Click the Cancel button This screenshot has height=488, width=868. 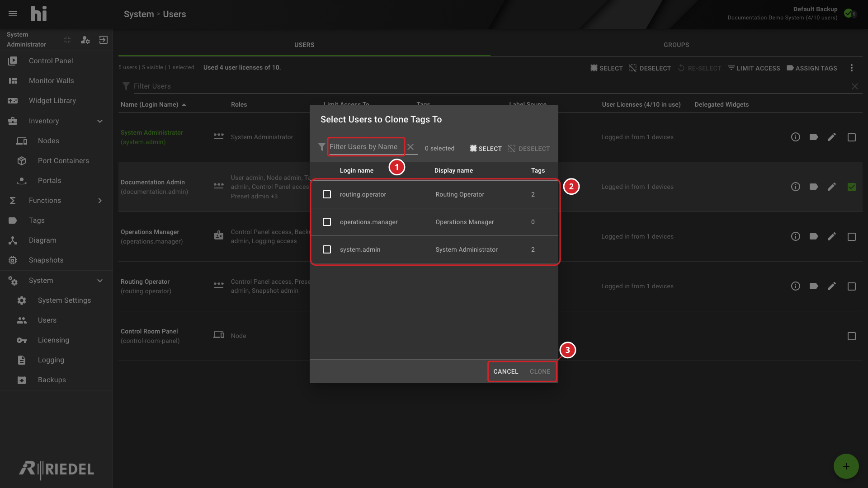point(505,371)
